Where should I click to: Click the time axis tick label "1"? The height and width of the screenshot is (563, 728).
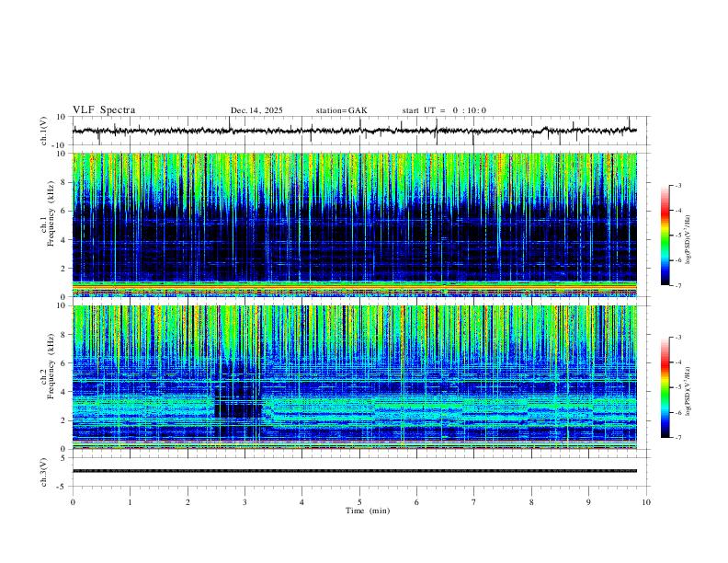(x=130, y=502)
